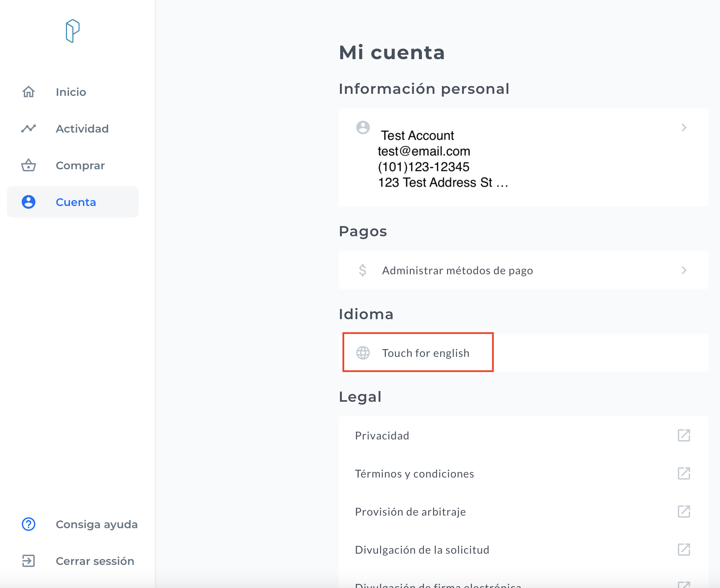Open external link icon for Provisión de arbitraje
Screen dimensions: 720x588
pyautogui.click(x=684, y=512)
